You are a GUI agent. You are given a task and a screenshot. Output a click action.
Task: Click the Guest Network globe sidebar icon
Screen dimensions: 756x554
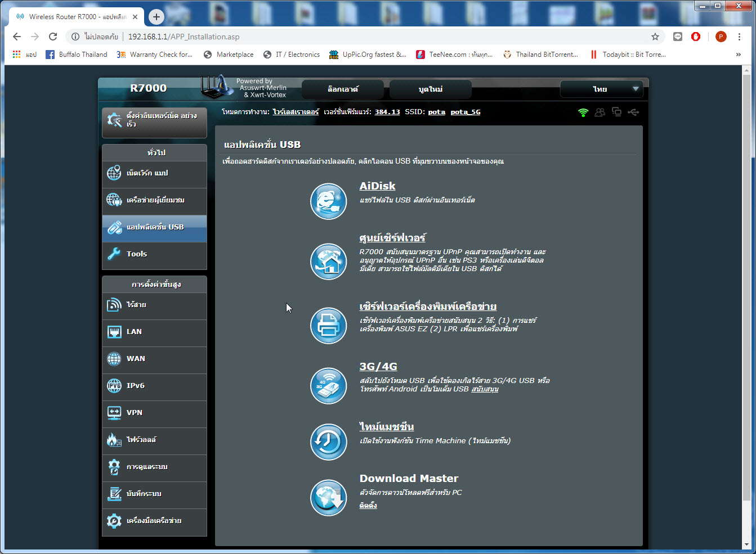[114, 200]
